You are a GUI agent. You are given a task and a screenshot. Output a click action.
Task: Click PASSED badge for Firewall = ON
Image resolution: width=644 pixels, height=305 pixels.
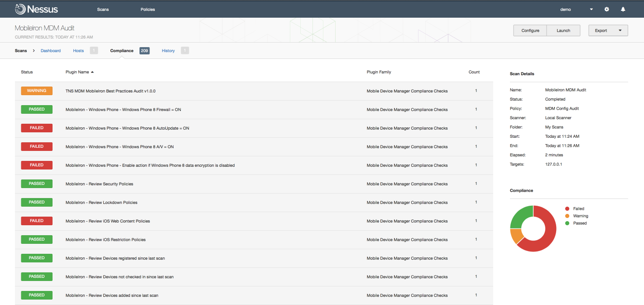(x=37, y=109)
